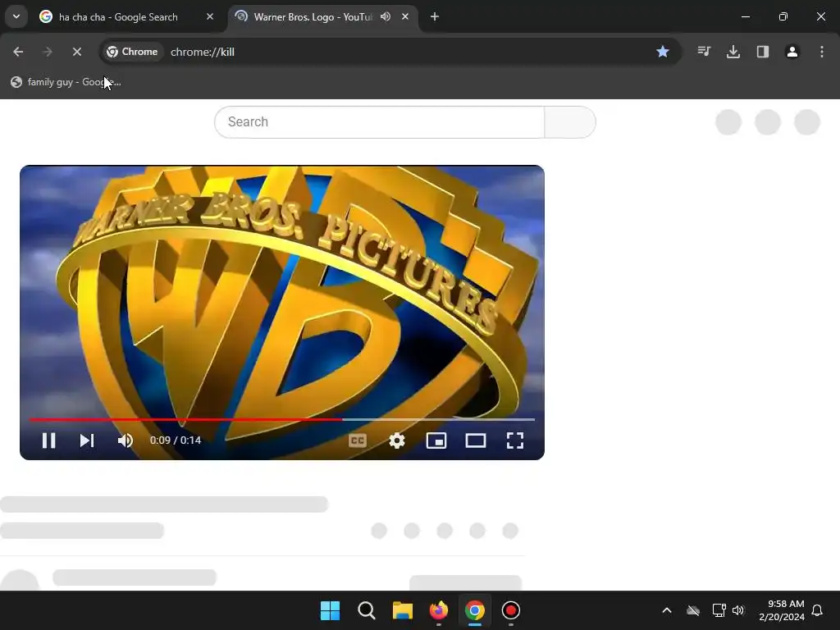Restore down the Chrome window
840x630 pixels.
[783, 16]
